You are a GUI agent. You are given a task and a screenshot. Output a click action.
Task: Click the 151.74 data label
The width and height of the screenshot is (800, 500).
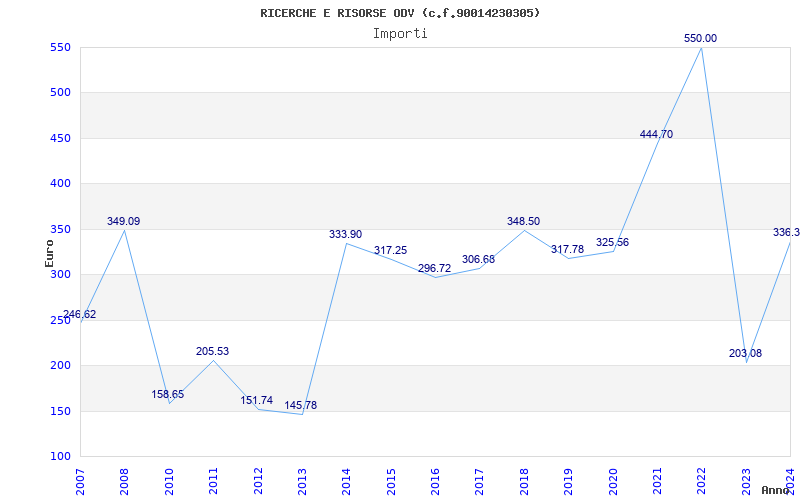pyautogui.click(x=257, y=401)
